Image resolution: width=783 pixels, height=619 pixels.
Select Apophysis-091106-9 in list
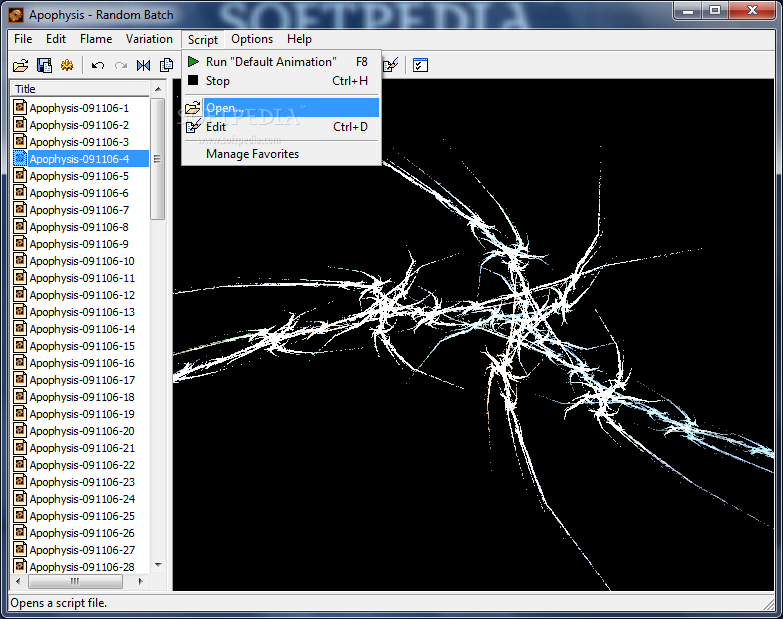click(79, 244)
